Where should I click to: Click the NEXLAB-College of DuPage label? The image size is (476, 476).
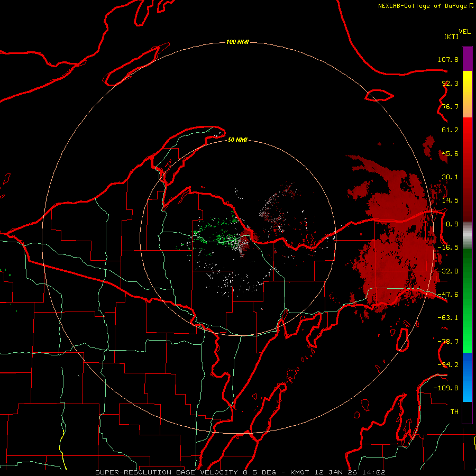(425, 6)
